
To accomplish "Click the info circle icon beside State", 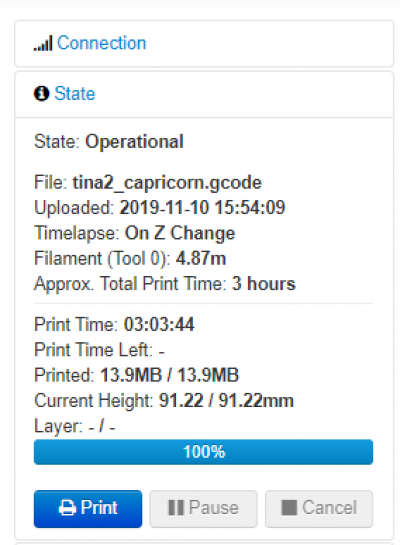I will pyautogui.click(x=41, y=93).
